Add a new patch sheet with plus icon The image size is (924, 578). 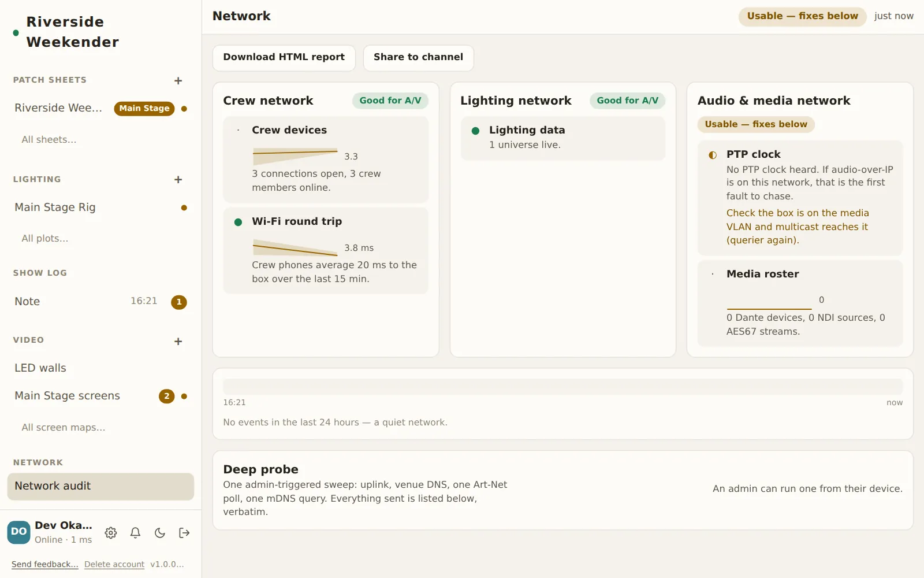[178, 81]
